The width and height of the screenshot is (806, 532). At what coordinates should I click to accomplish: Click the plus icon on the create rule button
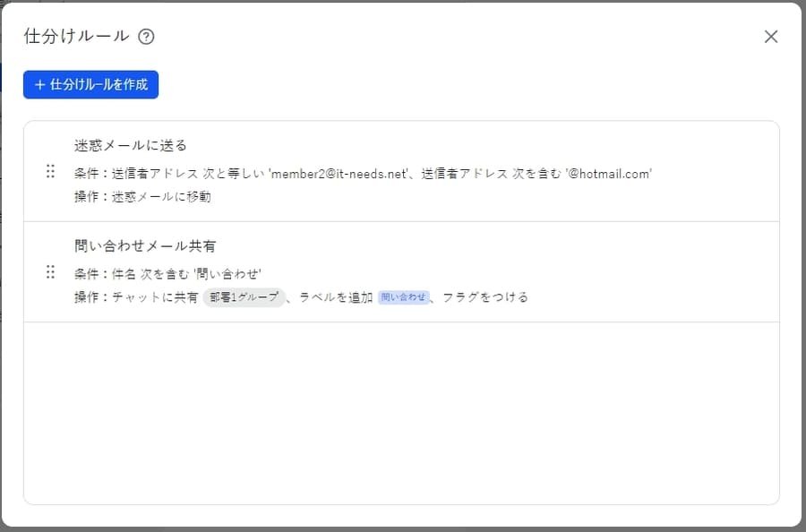38,84
